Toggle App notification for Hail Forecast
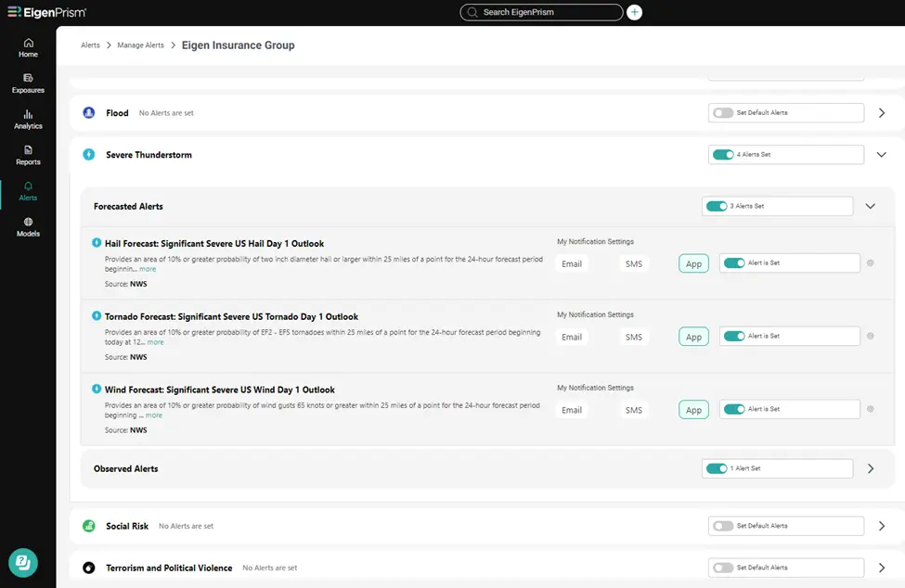Screen dimensions: 905x588 (693, 264)
